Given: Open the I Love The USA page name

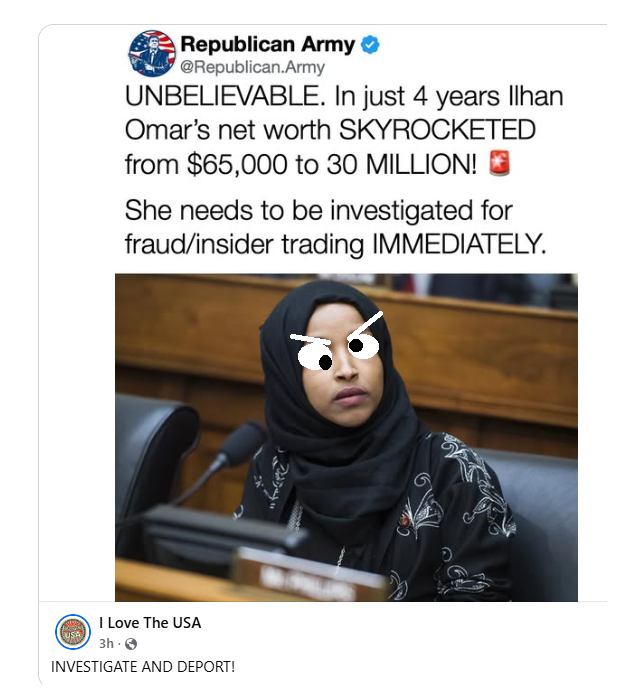Looking at the screenshot, I should [150, 623].
